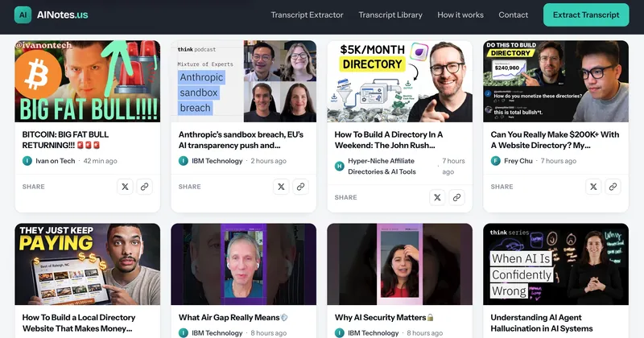Click Frey Chu channel avatar
Screen dimensions: 644x338
click(495, 161)
